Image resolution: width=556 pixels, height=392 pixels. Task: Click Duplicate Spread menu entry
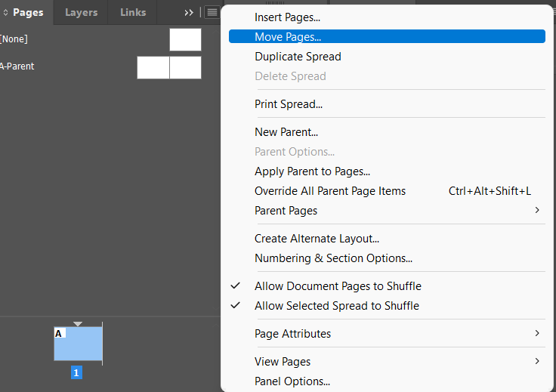[x=298, y=57]
